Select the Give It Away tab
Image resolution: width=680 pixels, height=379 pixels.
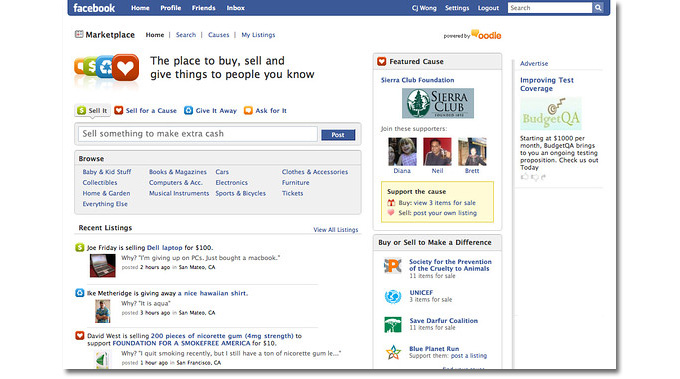point(211,111)
